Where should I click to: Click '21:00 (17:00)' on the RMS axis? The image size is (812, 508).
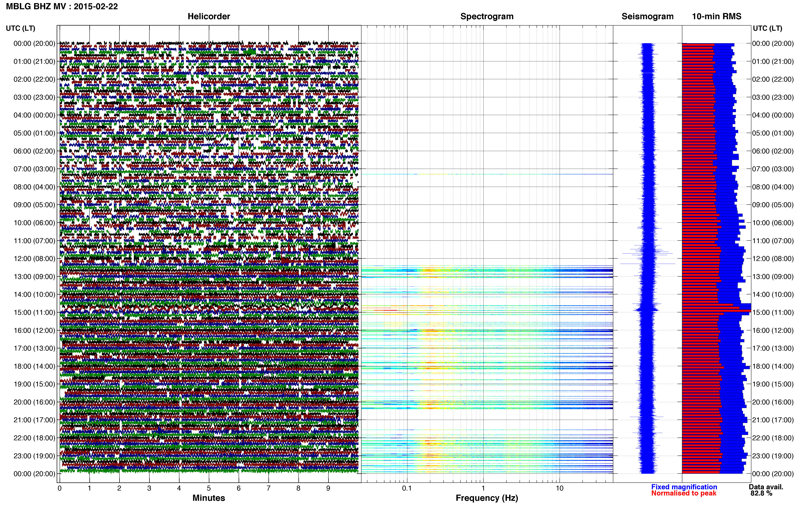tap(773, 420)
